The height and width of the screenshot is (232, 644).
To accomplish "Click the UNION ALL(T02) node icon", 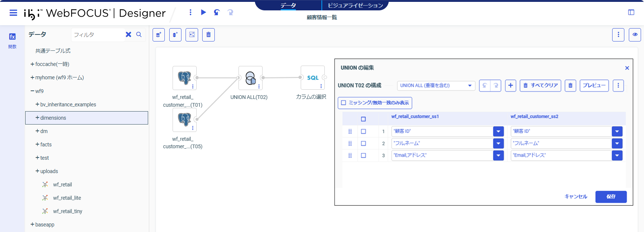I will pyautogui.click(x=250, y=78).
